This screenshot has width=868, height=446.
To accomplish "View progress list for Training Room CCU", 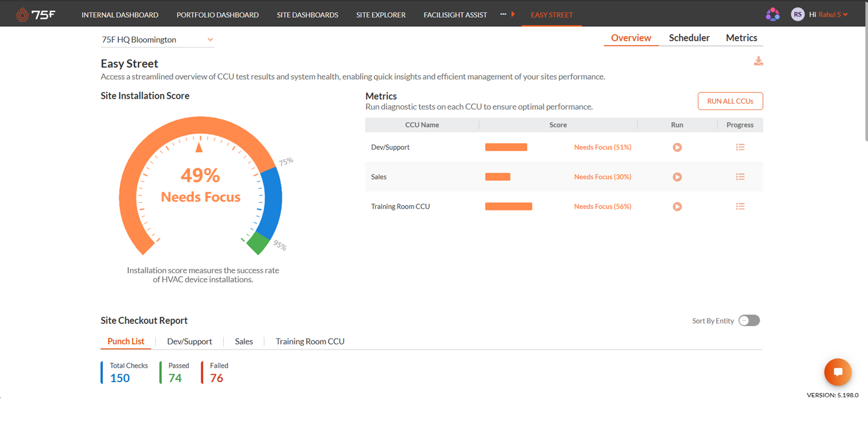I will (740, 206).
